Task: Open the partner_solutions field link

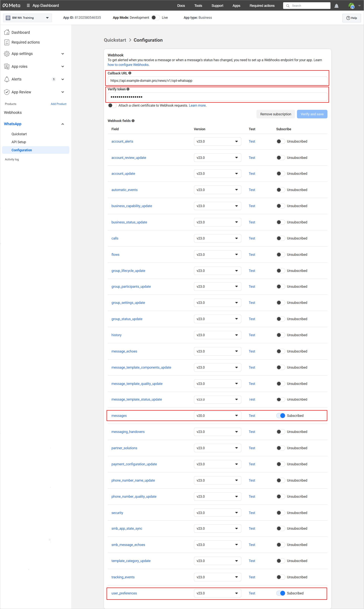Action: 124,448
